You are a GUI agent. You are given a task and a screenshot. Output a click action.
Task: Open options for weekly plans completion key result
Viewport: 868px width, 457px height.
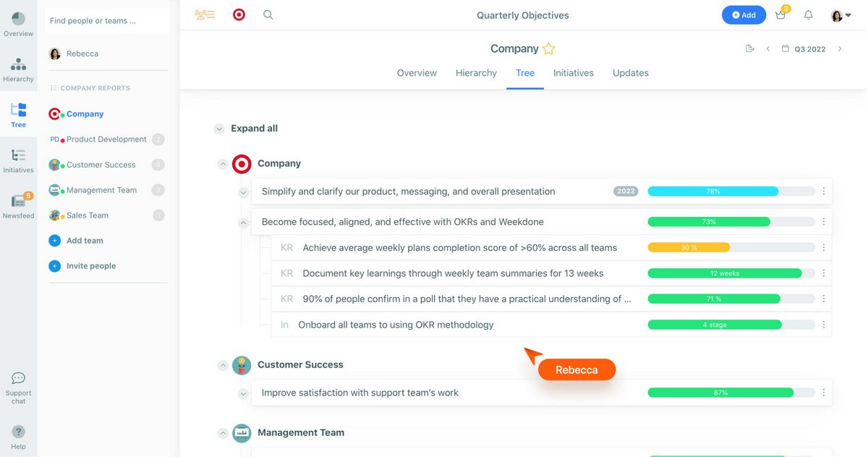(x=824, y=247)
